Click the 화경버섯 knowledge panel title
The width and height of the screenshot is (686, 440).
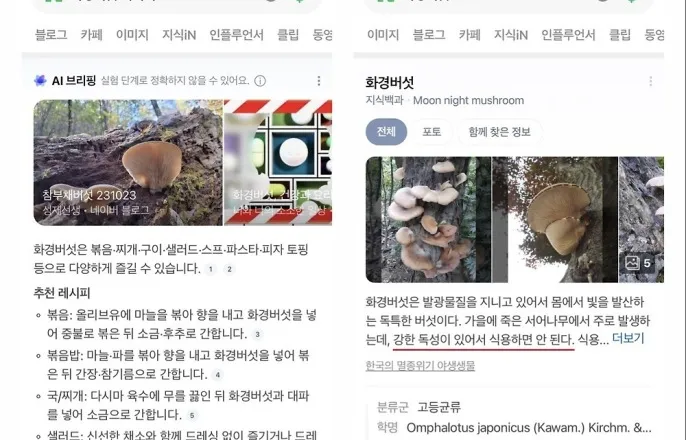pyautogui.click(x=389, y=82)
